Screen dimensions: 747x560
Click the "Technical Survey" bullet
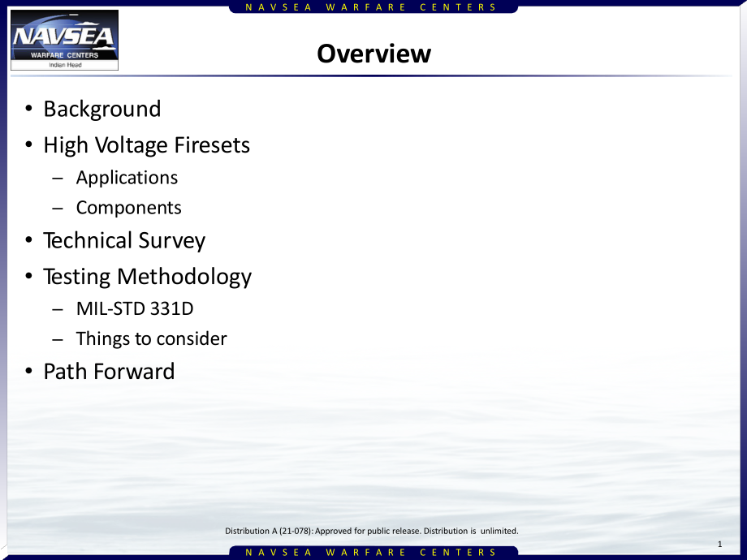124,240
